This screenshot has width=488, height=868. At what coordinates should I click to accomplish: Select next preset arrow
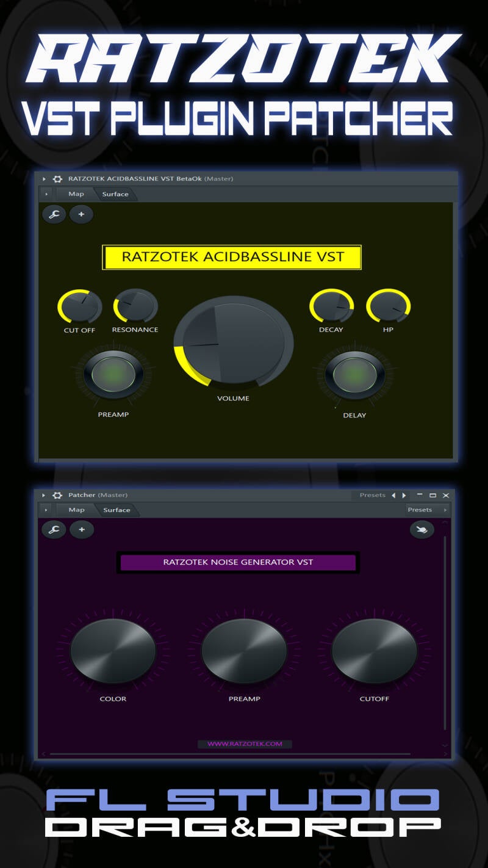click(x=404, y=495)
